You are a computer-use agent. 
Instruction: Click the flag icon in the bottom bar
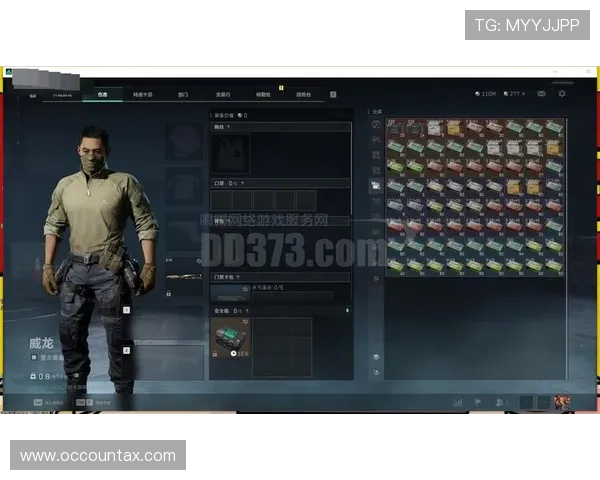(477, 402)
